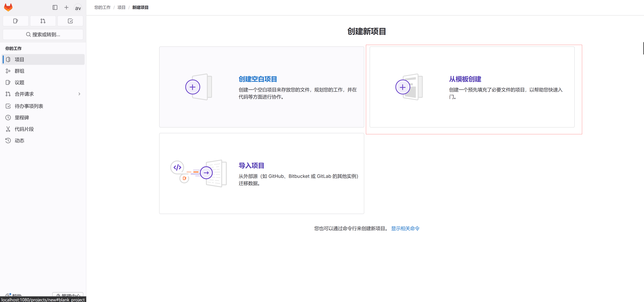Click the 代码片段 scissors icon

coord(8,129)
